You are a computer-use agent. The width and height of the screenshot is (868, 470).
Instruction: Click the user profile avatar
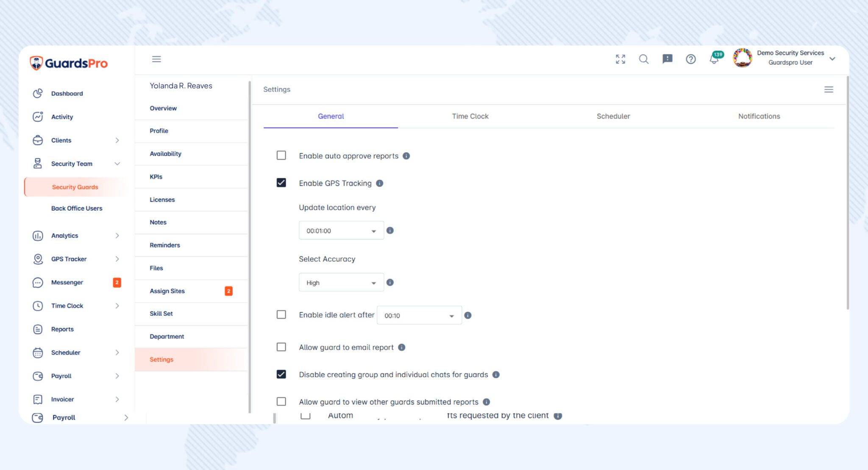pyautogui.click(x=743, y=58)
